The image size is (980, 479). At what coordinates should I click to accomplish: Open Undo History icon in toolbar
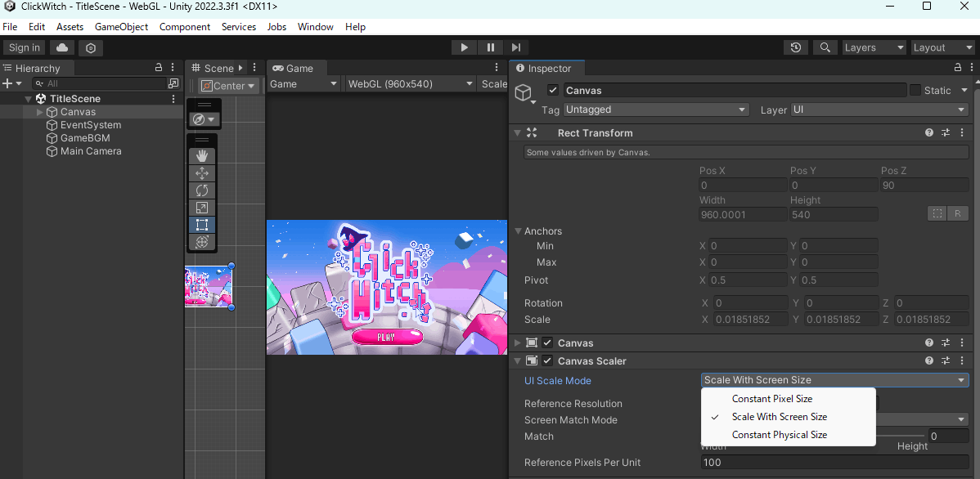pyautogui.click(x=796, y=47)
